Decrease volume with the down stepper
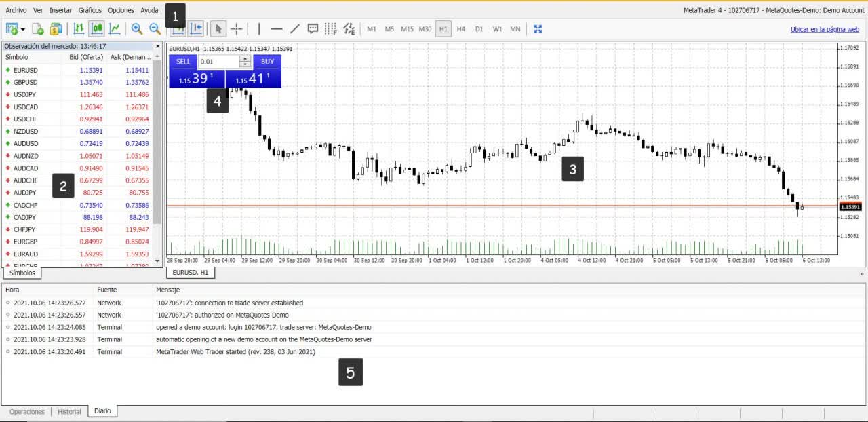The height and width of the screenshot is (422, 868). (245, 65)
